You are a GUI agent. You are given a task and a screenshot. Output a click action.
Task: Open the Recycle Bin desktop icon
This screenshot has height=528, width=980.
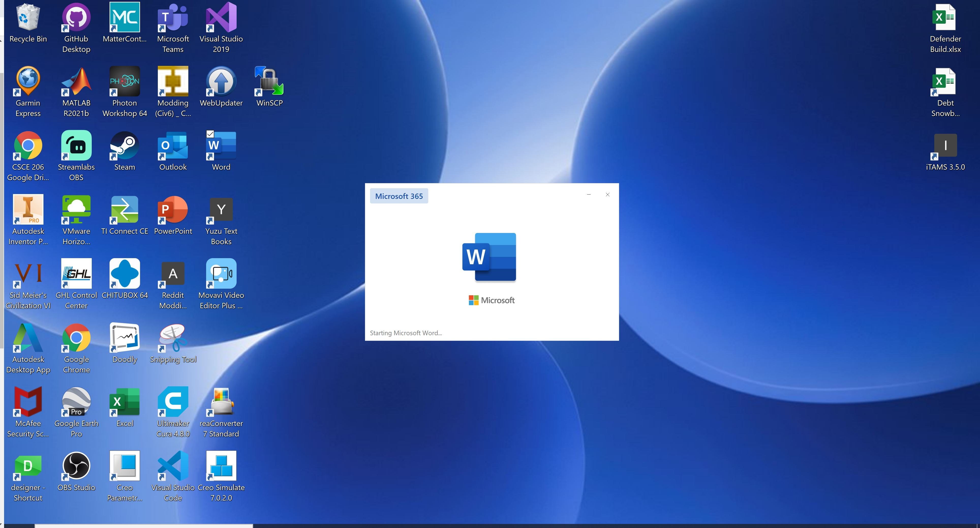pos(28,17)
